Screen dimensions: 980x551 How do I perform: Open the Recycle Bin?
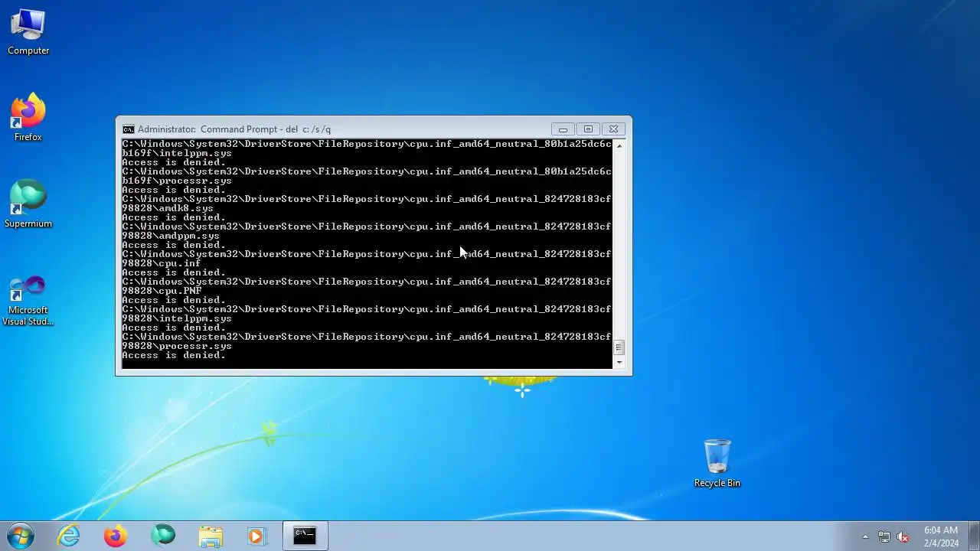717,463
